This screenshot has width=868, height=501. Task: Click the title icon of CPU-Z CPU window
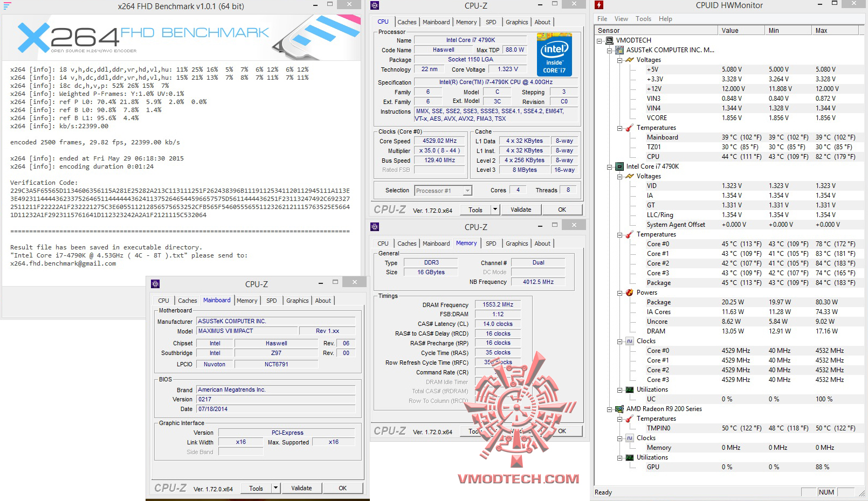click(375, 5)
